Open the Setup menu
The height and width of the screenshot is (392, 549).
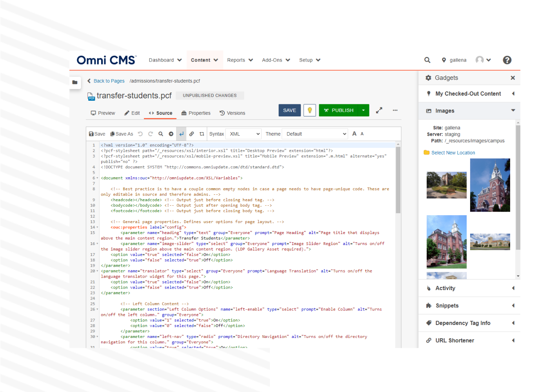(x=310, y=60)
